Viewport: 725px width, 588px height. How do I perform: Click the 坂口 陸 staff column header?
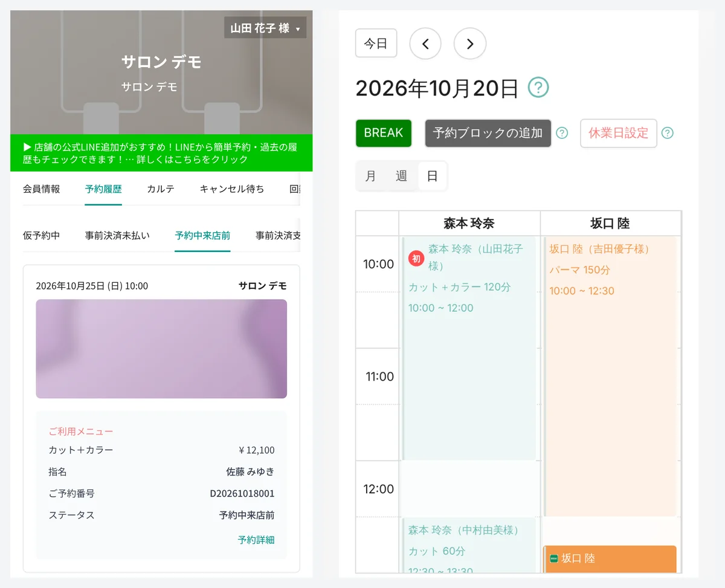[610, 224]
